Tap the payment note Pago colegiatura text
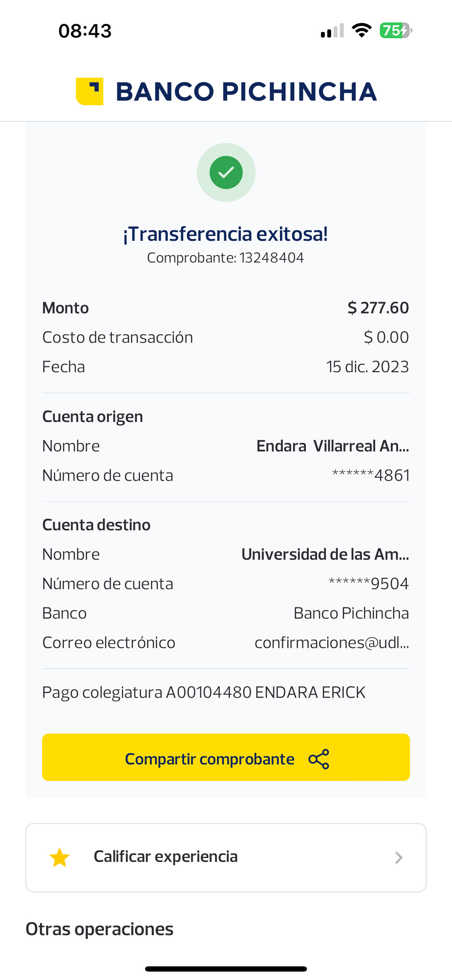 point(204,692)
